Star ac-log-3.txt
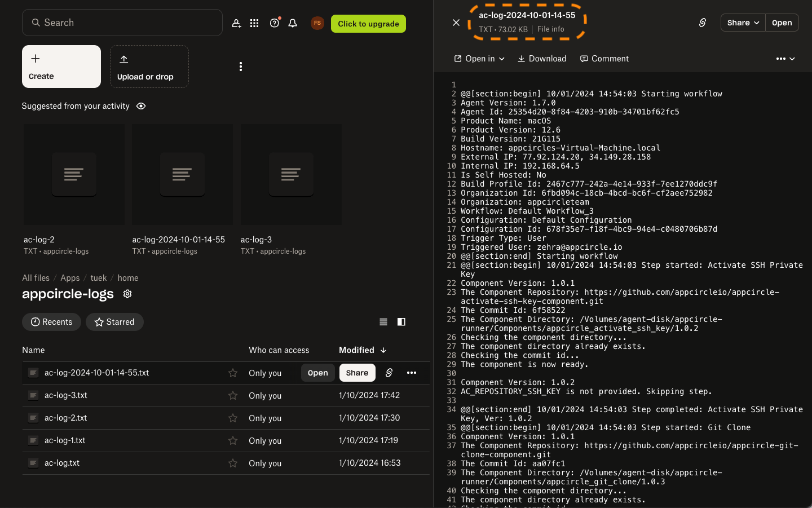812x508 pixels. click(233, 395)
